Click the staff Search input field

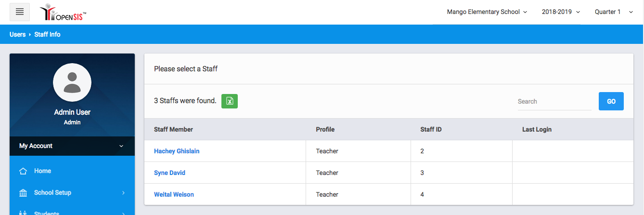click(x=554, y=102)
